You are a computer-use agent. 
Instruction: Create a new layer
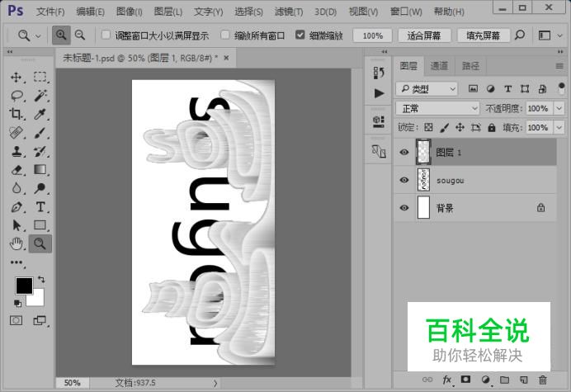point(524,380)
